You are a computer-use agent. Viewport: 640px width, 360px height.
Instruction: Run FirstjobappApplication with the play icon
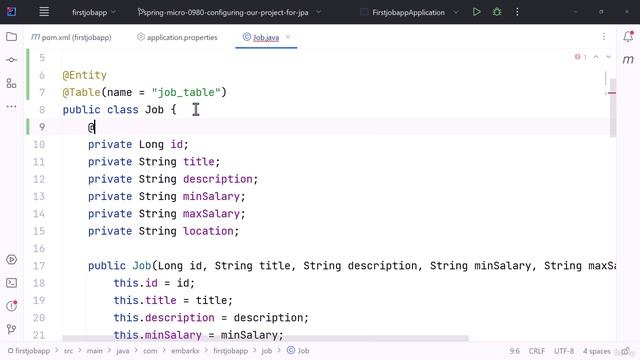(476, 12)
